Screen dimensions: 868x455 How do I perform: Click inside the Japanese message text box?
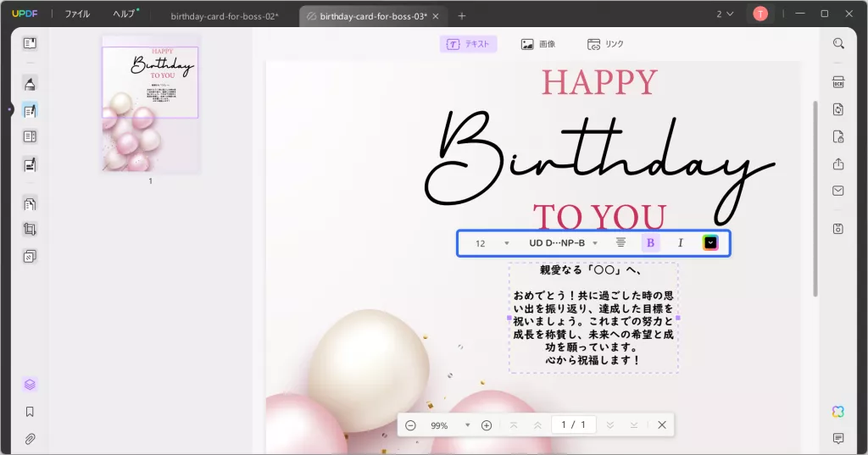click(593, 319)
